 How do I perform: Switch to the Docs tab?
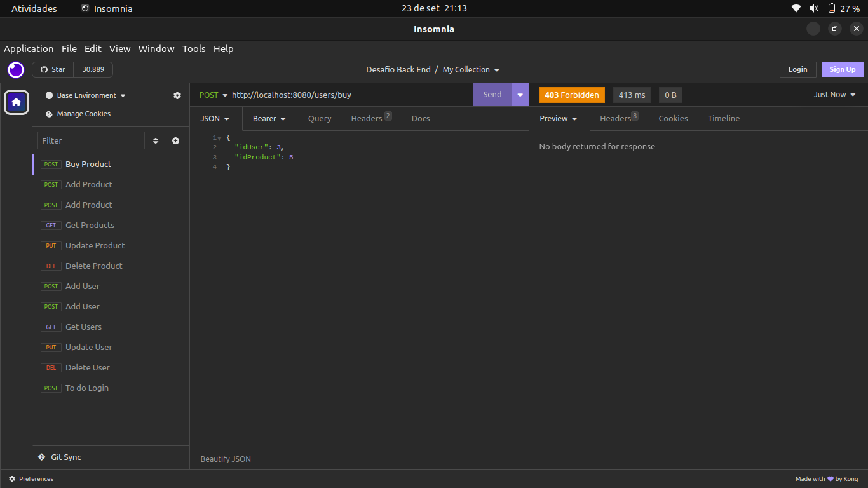pos(421,119)
